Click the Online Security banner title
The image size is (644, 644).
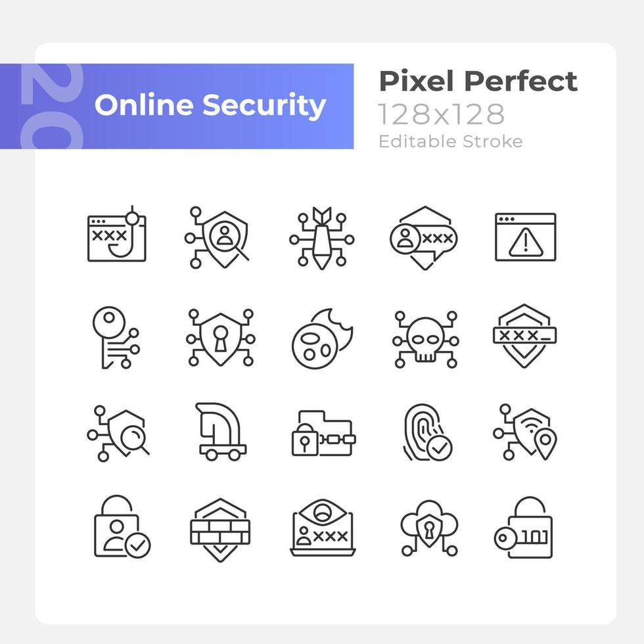tap(210, 105)
